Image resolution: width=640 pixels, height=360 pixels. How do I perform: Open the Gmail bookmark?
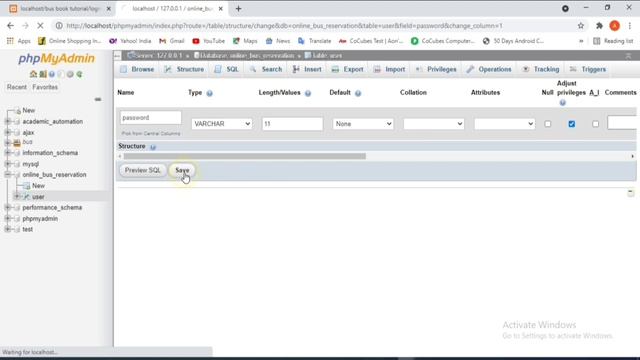point(172,41)
